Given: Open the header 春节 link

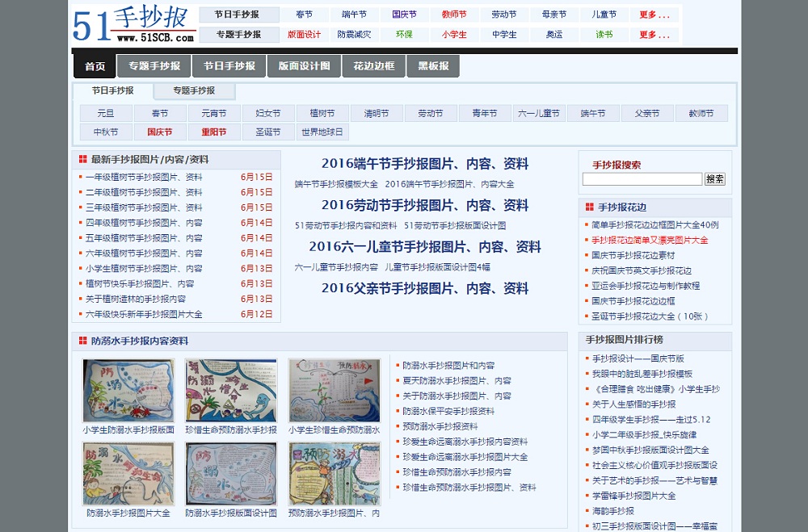Looking at the screenshot, I should click(304, 15).
